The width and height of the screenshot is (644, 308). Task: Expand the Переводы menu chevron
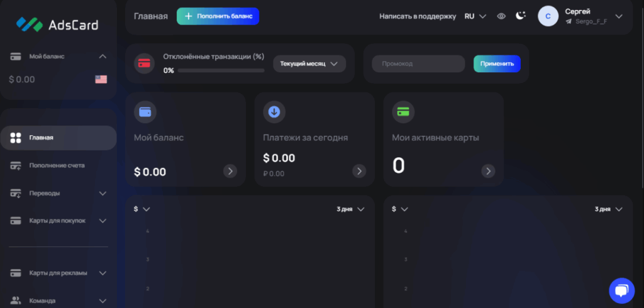tap(103, 193)
